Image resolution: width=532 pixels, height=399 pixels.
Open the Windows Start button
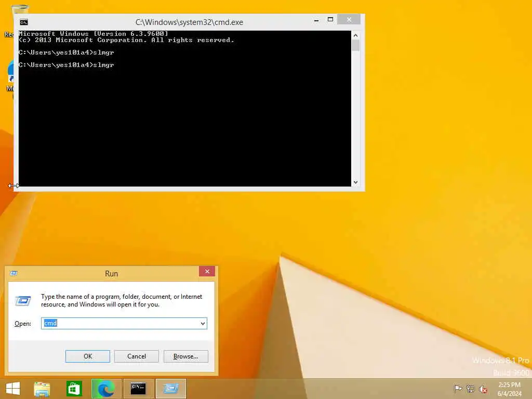13,389
